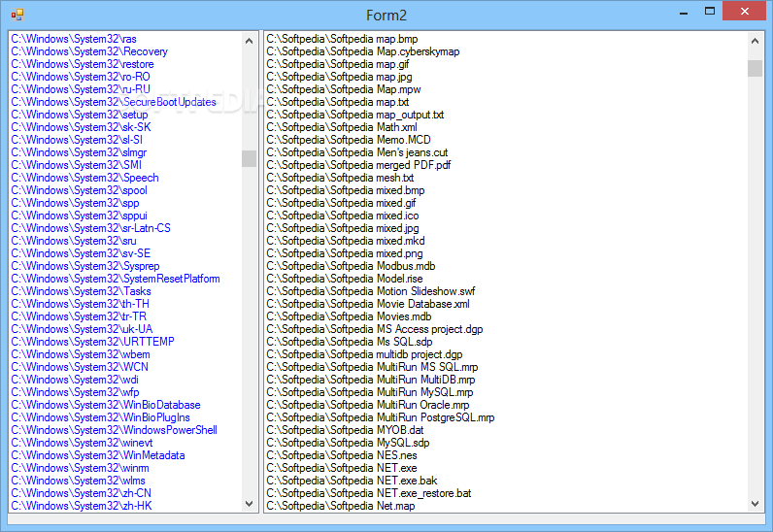Image resolution: width=773 pixels, height=532 pixels.
Task: Select Softpedia MultiRun Oracle.mrp file entry
Action: tap(368, 405)
